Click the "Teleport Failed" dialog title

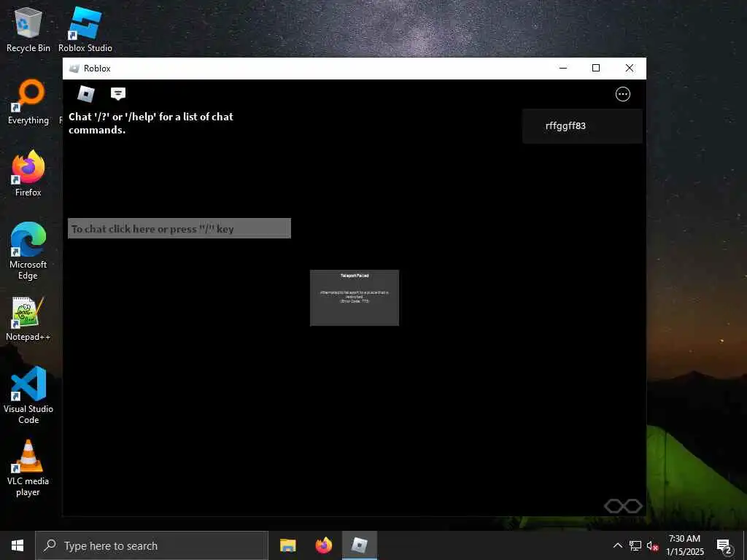[355, 276]
